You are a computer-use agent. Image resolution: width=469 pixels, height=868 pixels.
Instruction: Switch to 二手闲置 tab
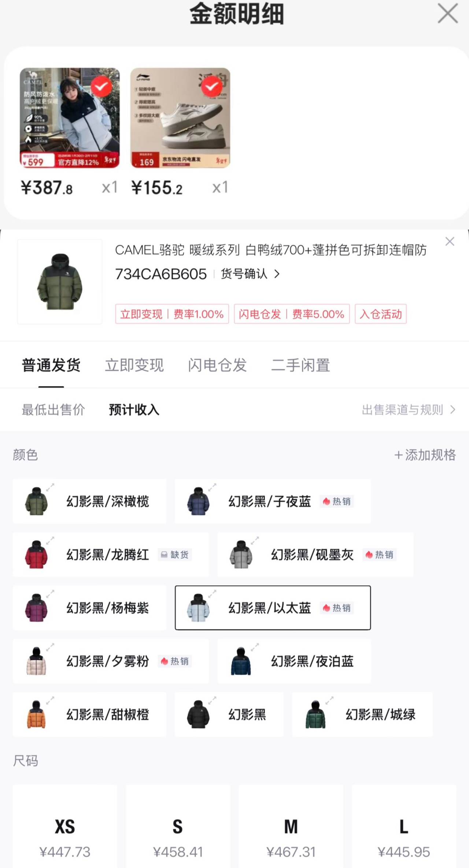(x=300, y=365)
